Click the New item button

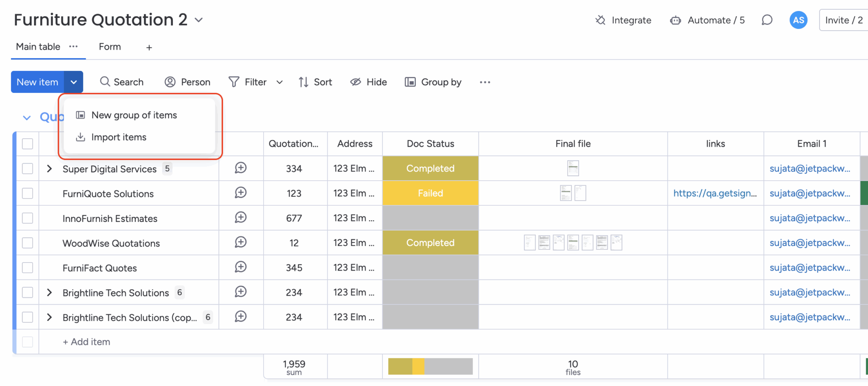[37, 82]
